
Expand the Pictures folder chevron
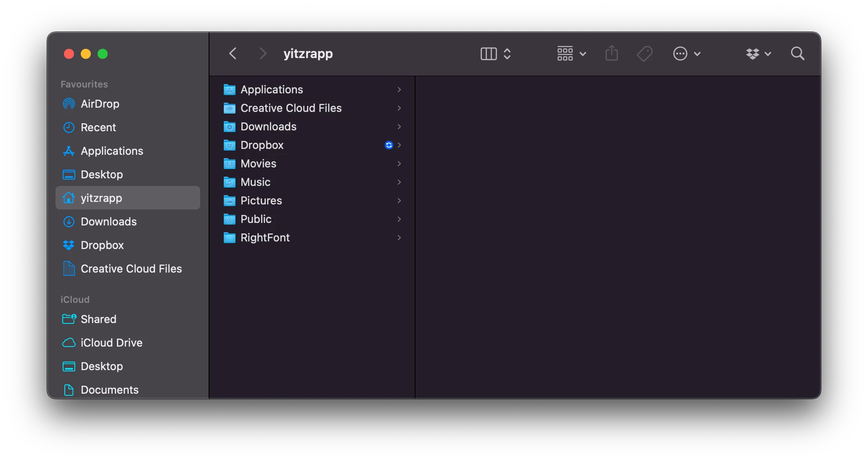coord(399,201)
